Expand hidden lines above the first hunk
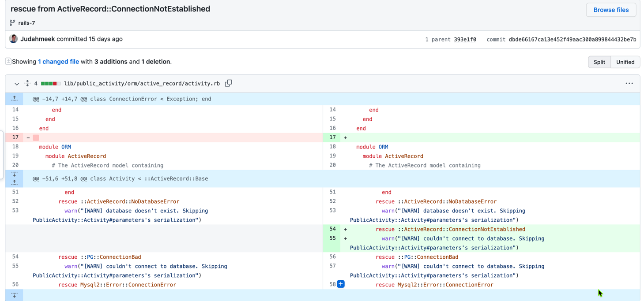 pyautogui.click(x=14, y=98)
